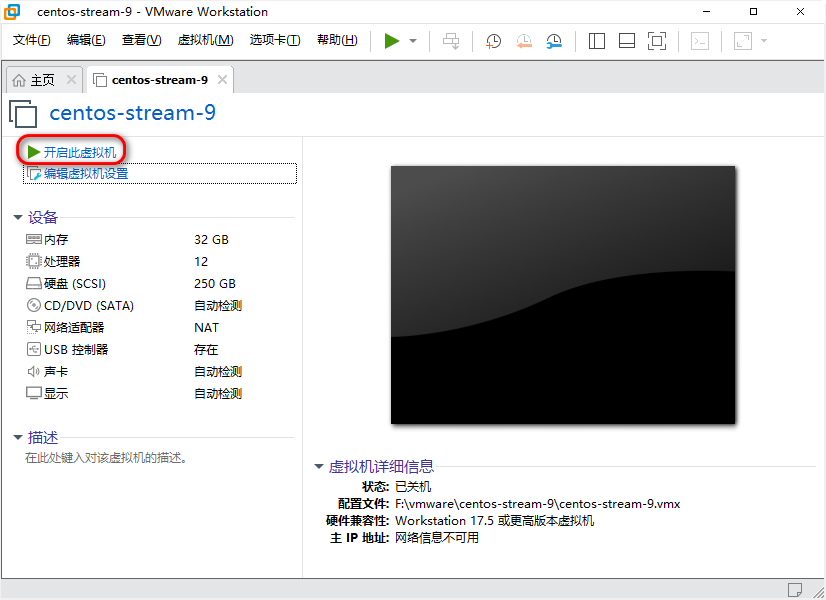The height and width of the screenshot is (600, 826).
Task: Select the 显示 device row
Action: pos(159,394)
